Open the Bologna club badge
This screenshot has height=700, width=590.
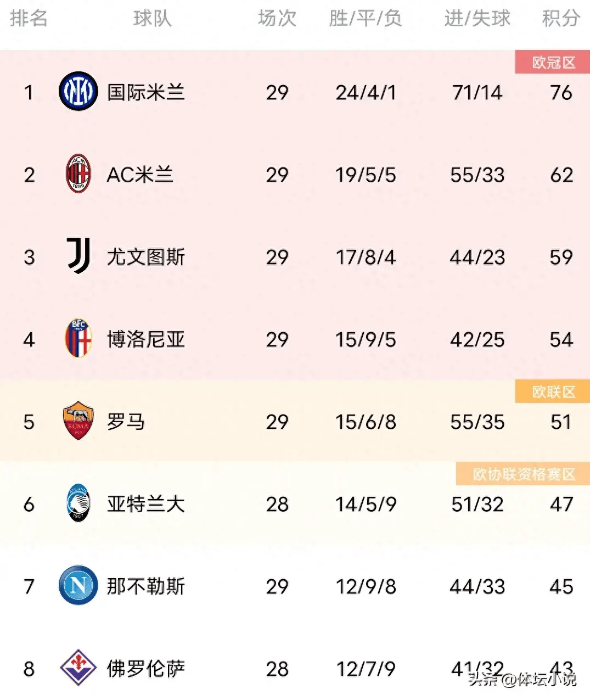[x=78, y=338]
